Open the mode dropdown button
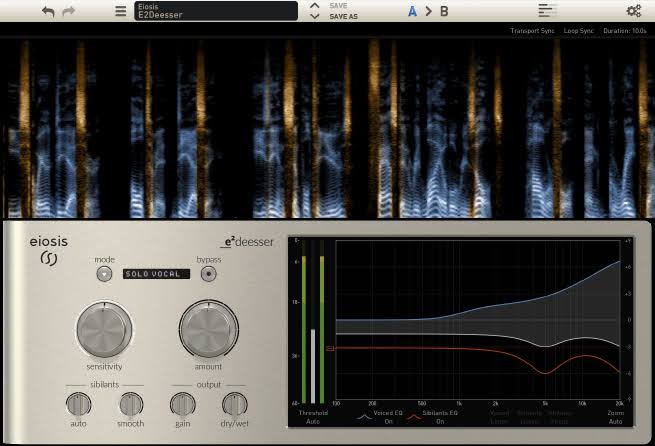Screen dimensions: 655x446 (104, 274)
